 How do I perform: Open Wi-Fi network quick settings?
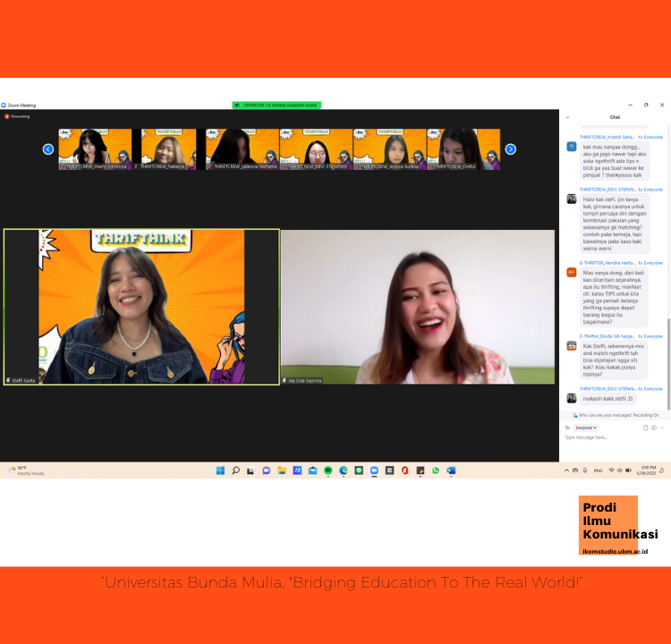point(612,470)
